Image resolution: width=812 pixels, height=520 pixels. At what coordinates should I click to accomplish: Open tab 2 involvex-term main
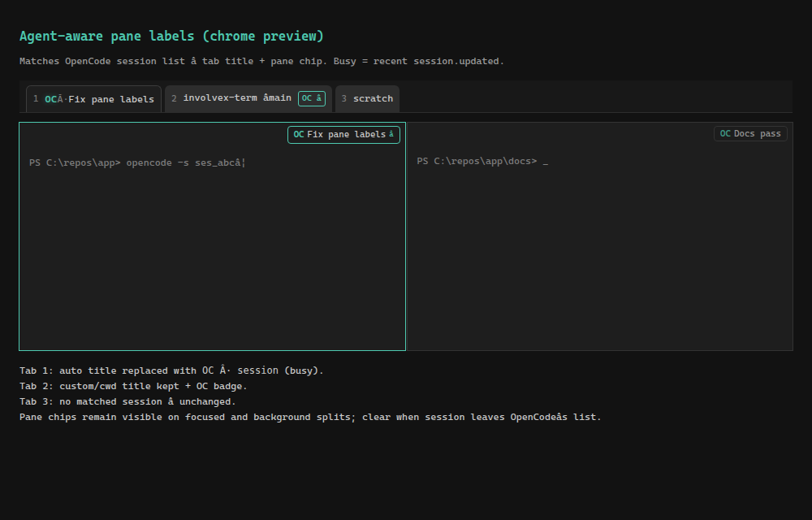pos(248,98)
